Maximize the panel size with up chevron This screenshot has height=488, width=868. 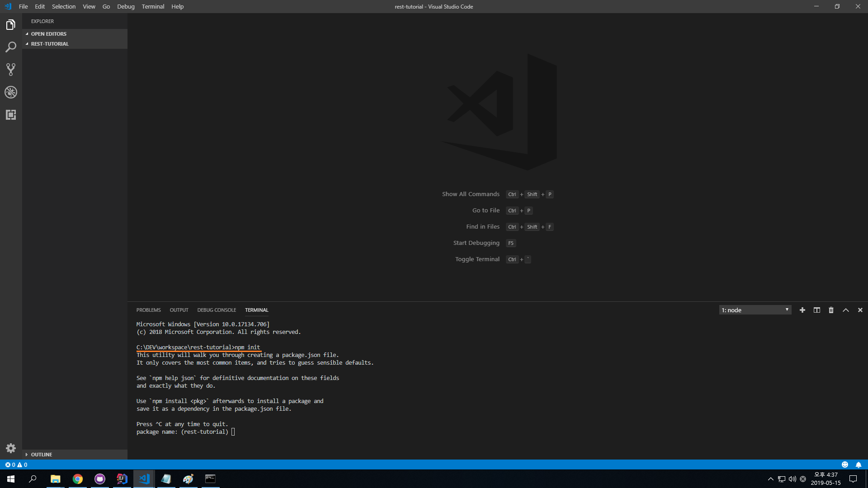[x=846, y=310]
